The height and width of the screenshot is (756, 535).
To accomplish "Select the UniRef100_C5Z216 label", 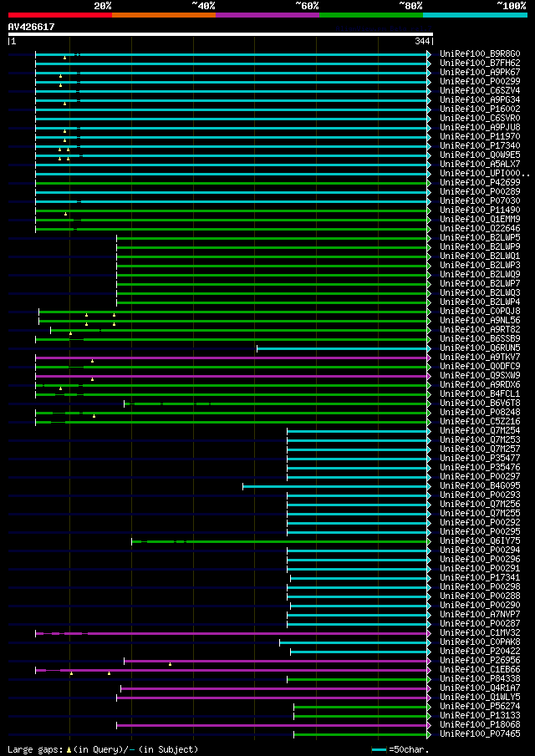I will tap(480, 423).
